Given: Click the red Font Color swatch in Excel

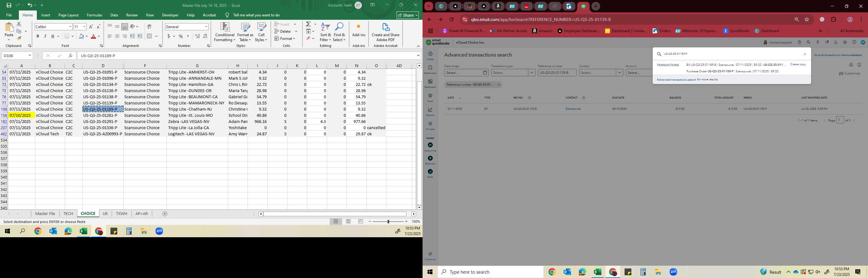Looking at the screenshot, I should click(x=94, y=36).
